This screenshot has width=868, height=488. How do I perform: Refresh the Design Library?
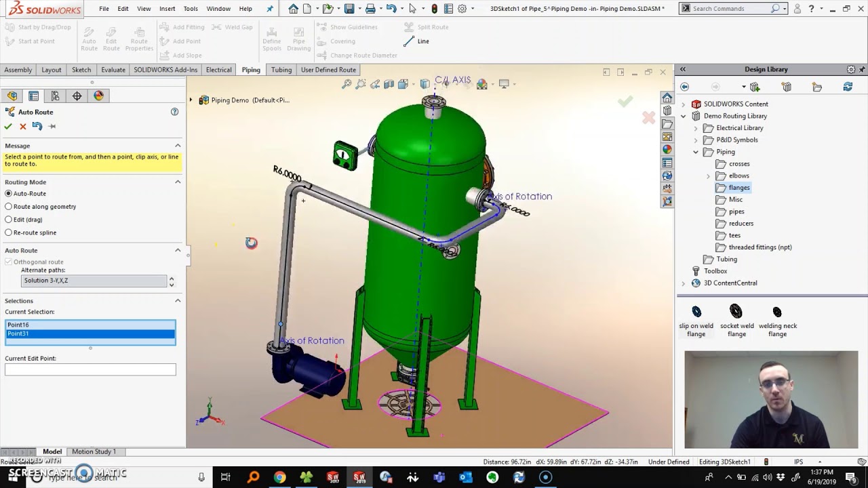[848, 87]
